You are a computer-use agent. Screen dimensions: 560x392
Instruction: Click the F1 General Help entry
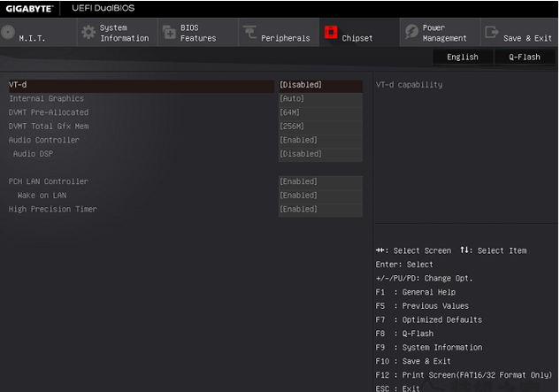[416, 292]
